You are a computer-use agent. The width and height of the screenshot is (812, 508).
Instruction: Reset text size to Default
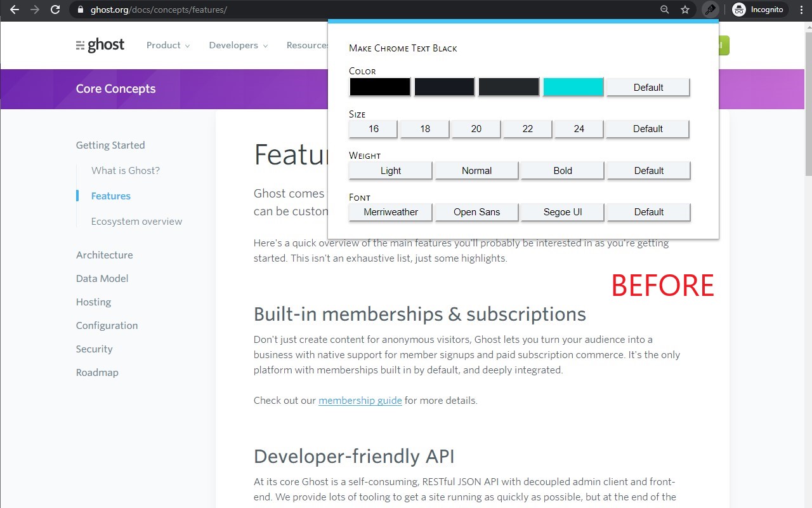(x=648, y=129)
